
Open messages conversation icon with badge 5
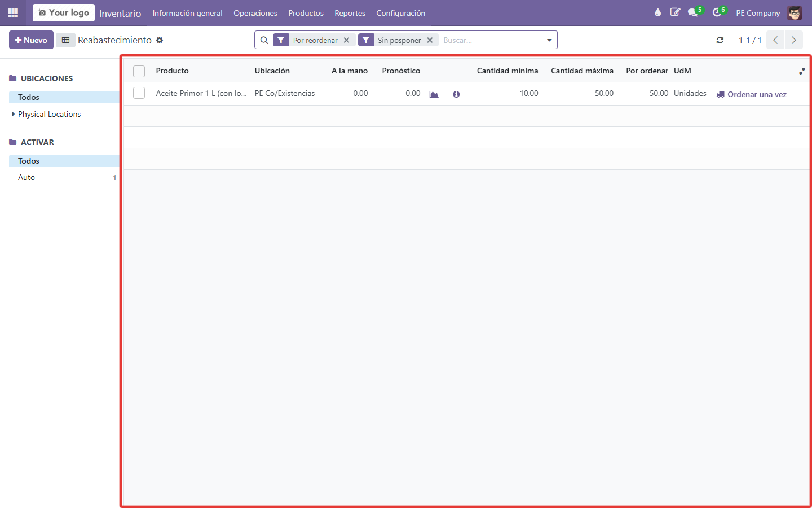click(x=693, y=12)
